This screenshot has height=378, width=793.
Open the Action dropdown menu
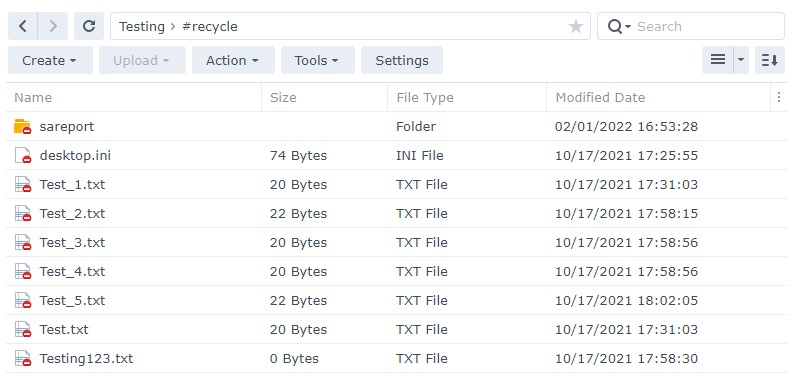coord(233,60)
